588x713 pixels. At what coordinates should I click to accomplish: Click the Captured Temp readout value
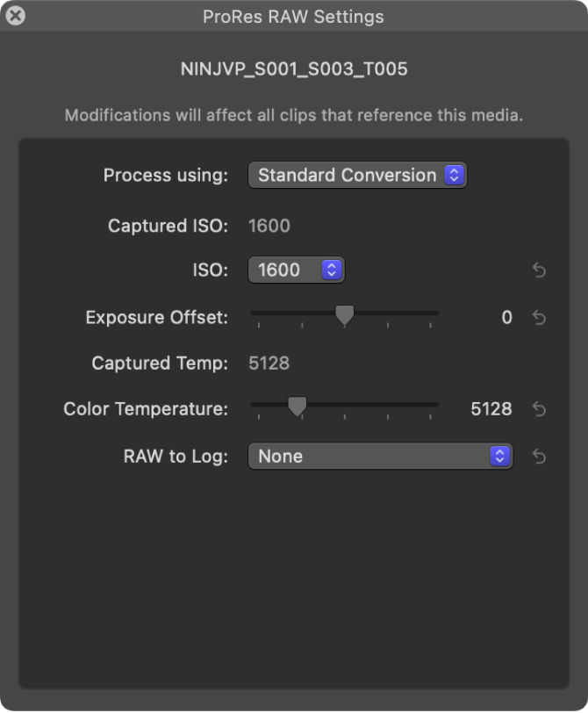tap(269, 364)
